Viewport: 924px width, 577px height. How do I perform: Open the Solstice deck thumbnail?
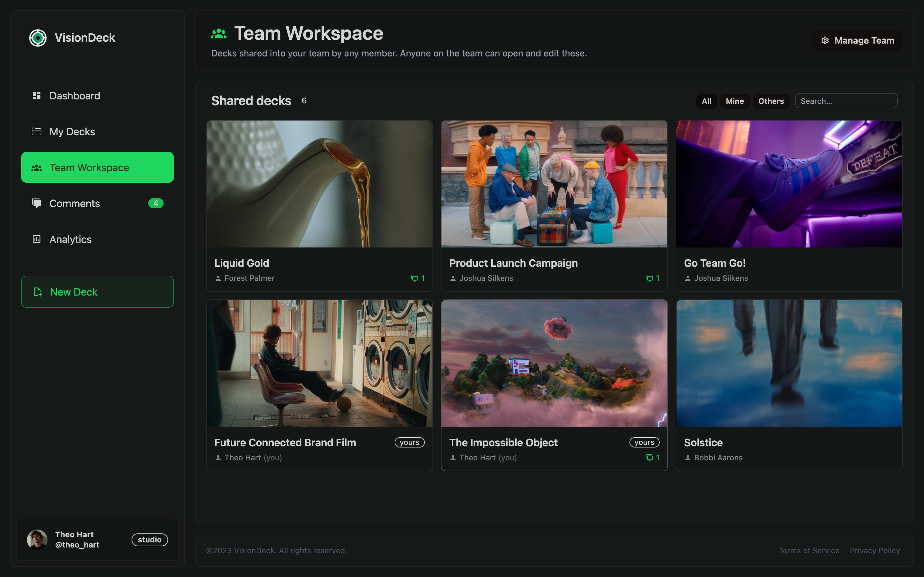coord(789,363)
